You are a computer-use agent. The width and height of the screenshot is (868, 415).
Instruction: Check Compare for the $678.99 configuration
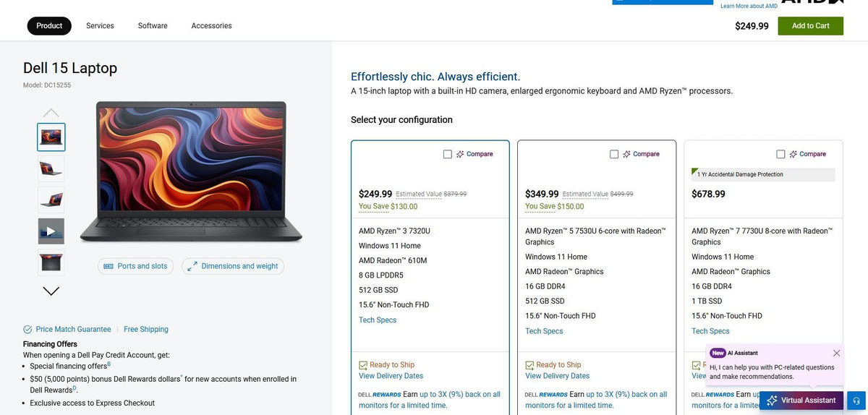click(x=780, y=154)
